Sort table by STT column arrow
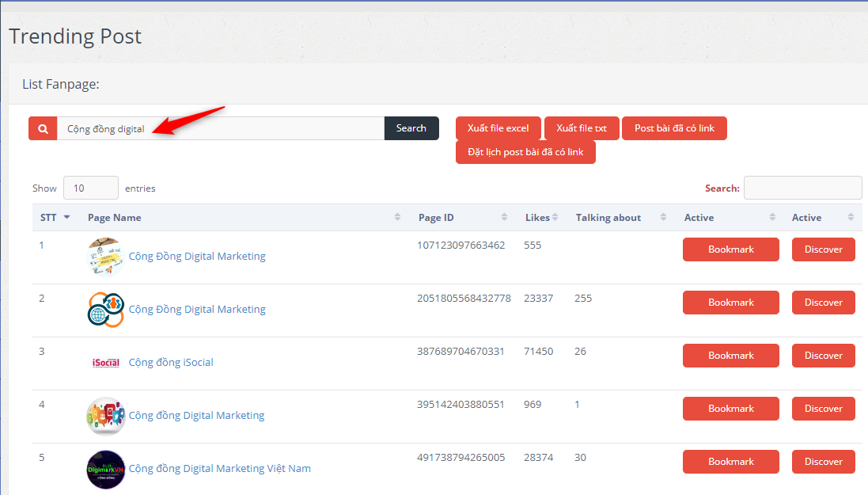 [66, 218]
